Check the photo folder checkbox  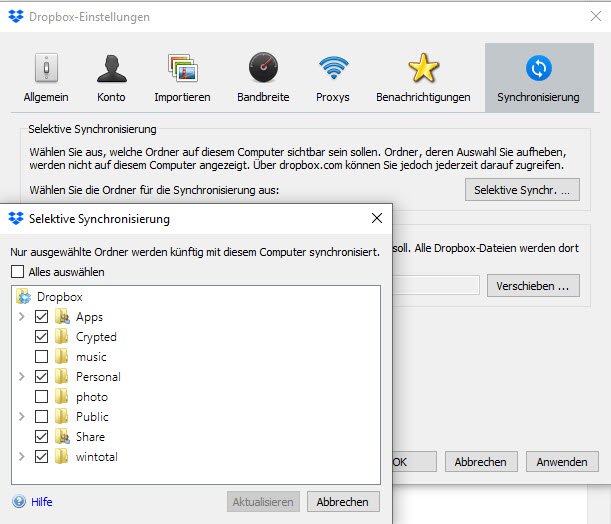(41, 396)
